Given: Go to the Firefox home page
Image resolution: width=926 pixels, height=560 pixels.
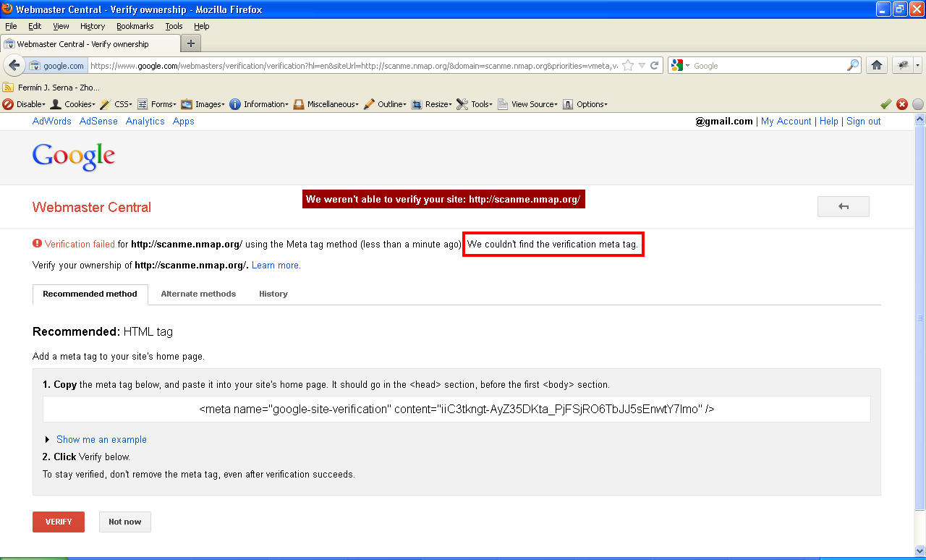Looking at the screenshot, I should (x=877, y=65).
